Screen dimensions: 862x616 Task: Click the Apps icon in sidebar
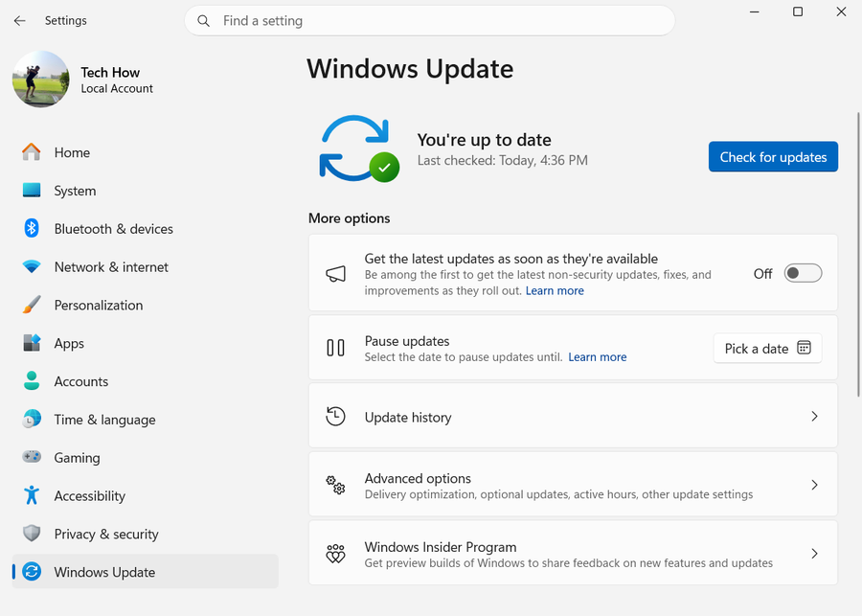click(x=32, y=343)
